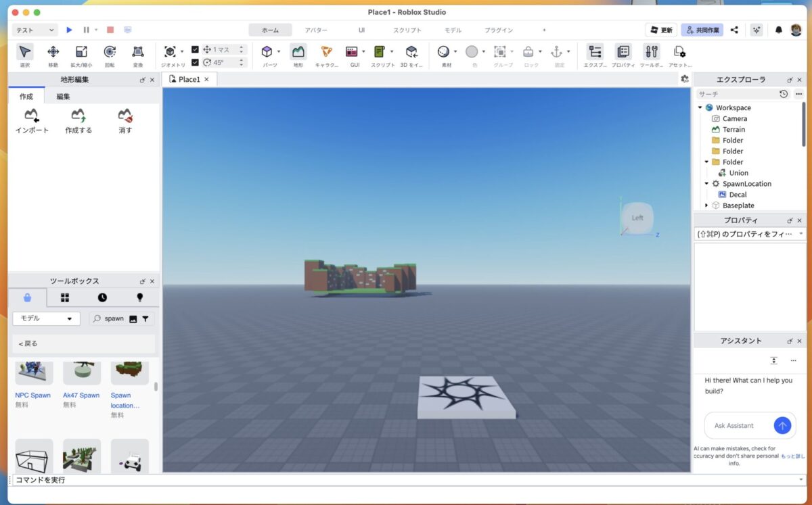
Task: Click the 共同作業 collaborate button
Action: [x=702, y=30]
